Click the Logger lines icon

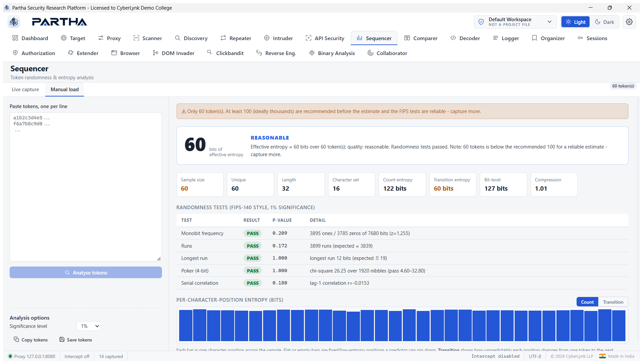(x=495, y=38)
